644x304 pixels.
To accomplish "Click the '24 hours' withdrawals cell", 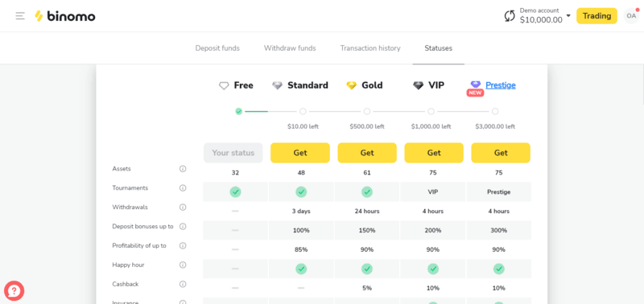I will pyautogui.click(x=367, y=212).
